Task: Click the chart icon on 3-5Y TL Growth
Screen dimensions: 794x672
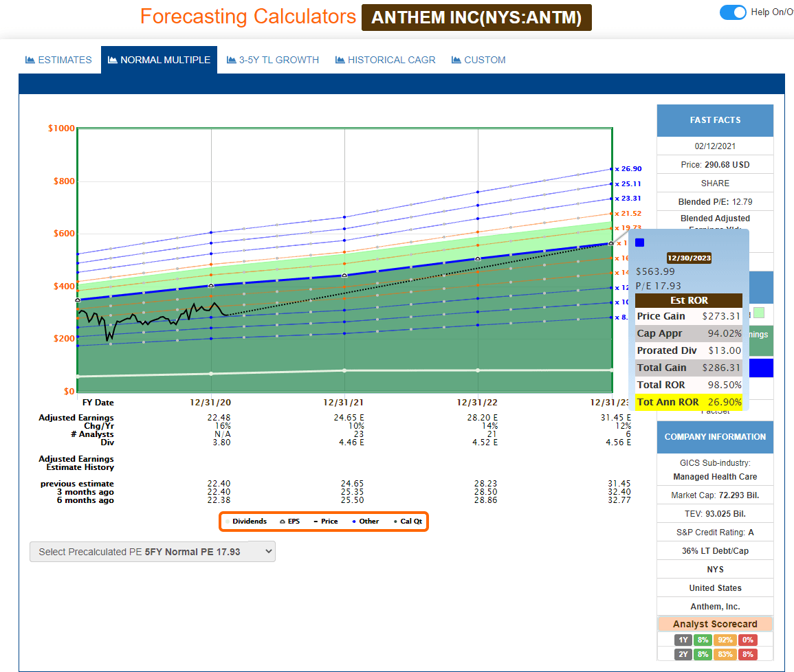Action: pos(232,60)
